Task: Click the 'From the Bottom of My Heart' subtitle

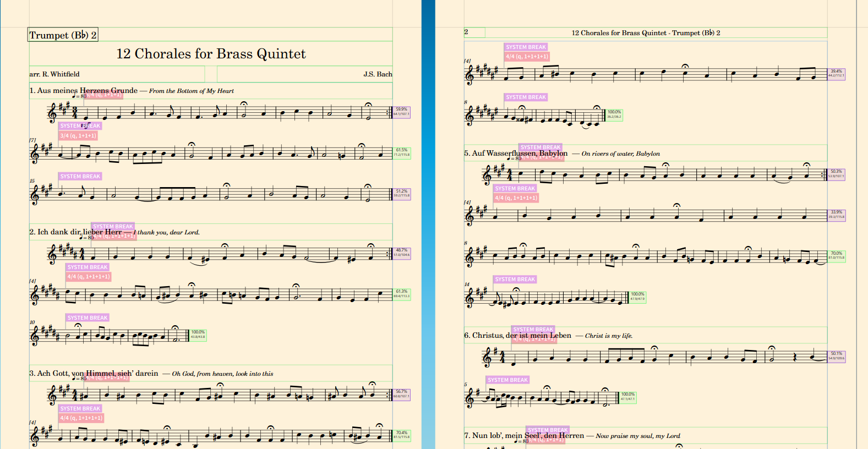Action: point(192,91)
